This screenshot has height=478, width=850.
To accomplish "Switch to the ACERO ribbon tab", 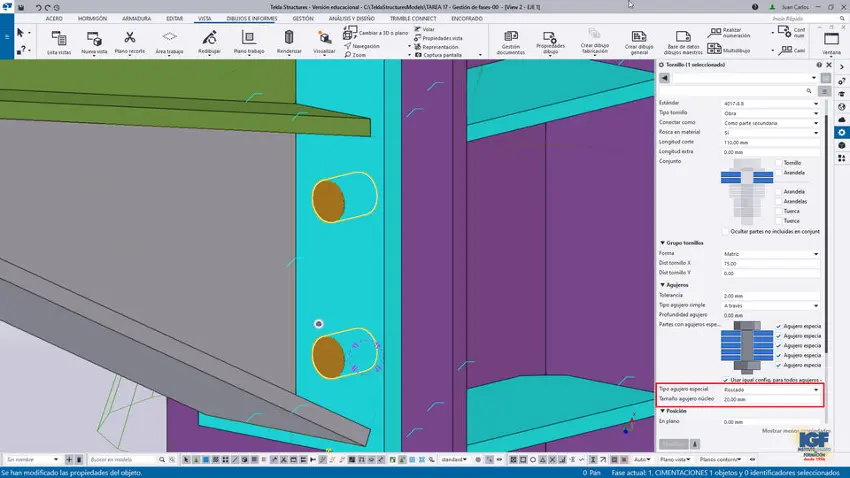I will 54,18.
